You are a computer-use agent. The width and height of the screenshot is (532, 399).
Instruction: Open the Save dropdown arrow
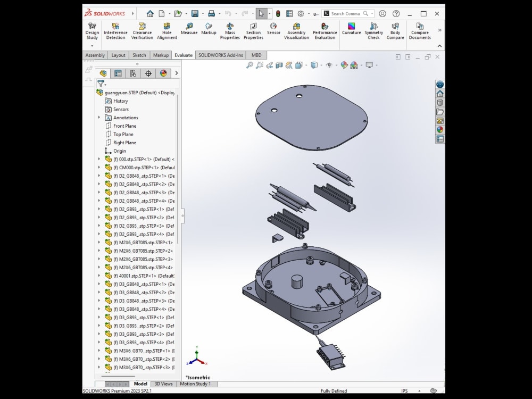pyautogui.click(x=203, y=14)
